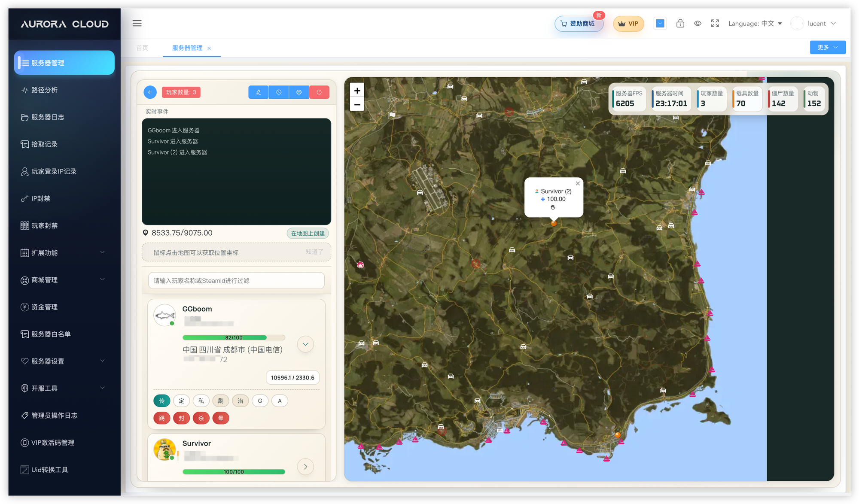
Task: Click GGboom's 治 heal button
Action: (240, 401)
